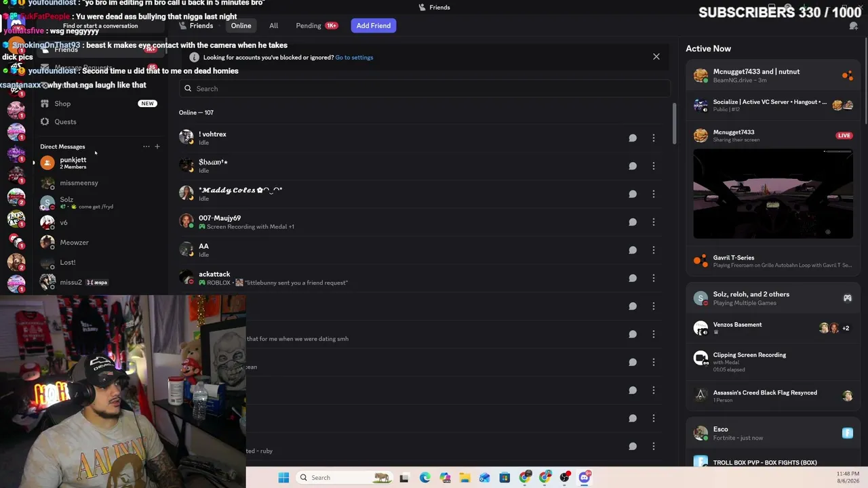Screen dimensions: 868x488
Task: Follow the Go to settings link
Action: [x=354, y=58]
